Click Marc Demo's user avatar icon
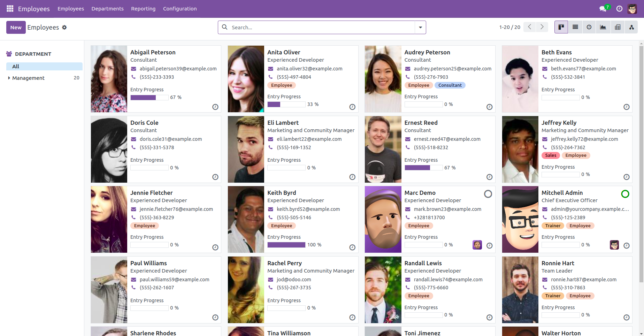 coord(477,245)
